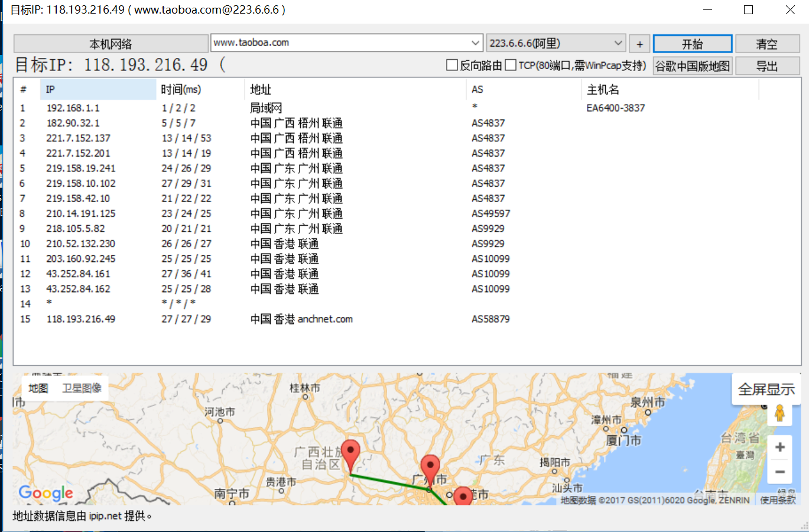
Task: Open the 谷歌中国版地图 button
Action: pyautogui.click(x=692, y=66)
